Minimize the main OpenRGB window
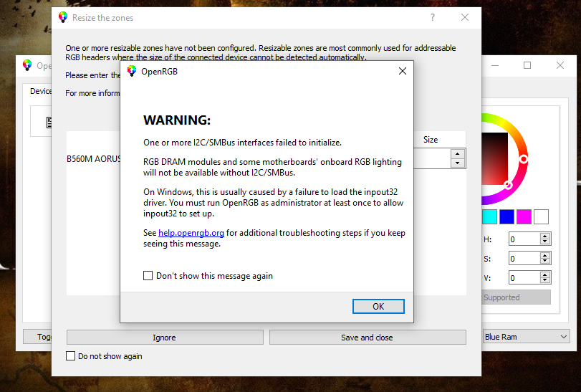This screenshot has width=581, height=392. pos(495,65)
